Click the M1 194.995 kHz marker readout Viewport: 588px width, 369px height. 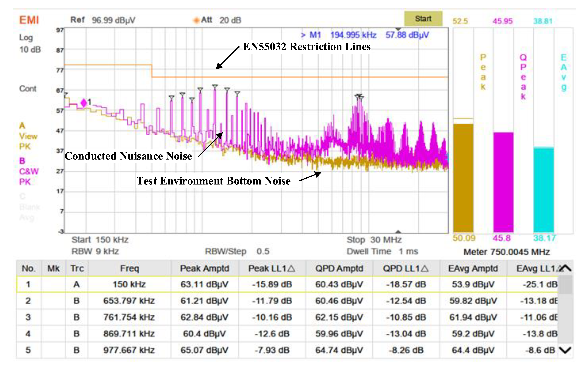[x=365, y=35]
